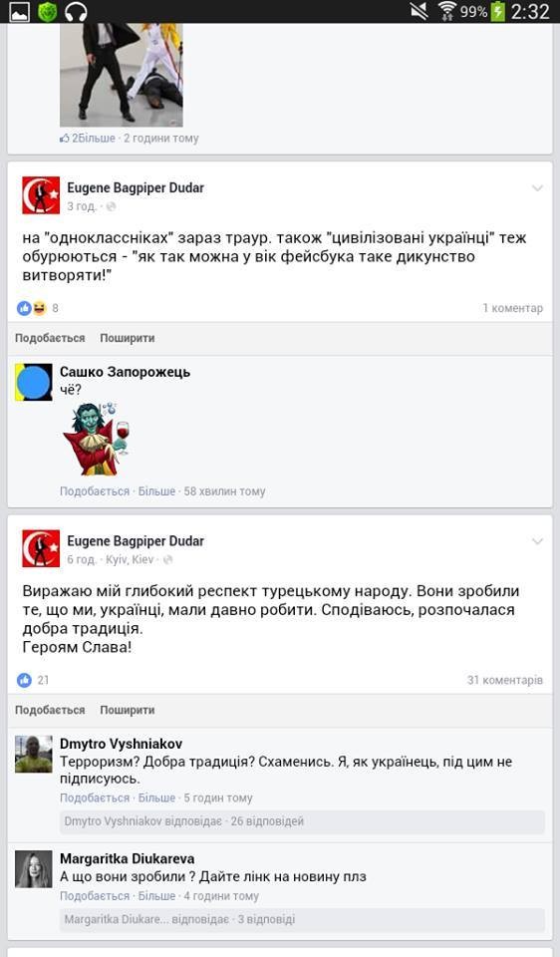Open Сашко Запорожець profile picture
This screenshot has width=560, height=957.
coord(34,382)
